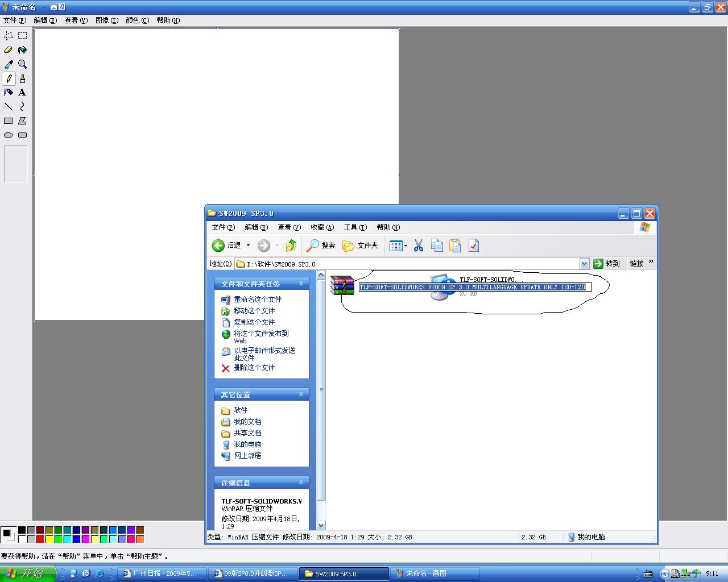This screenshot has width=728, height=582.
Task: Click the 转到 Go button
Action: 606,264
